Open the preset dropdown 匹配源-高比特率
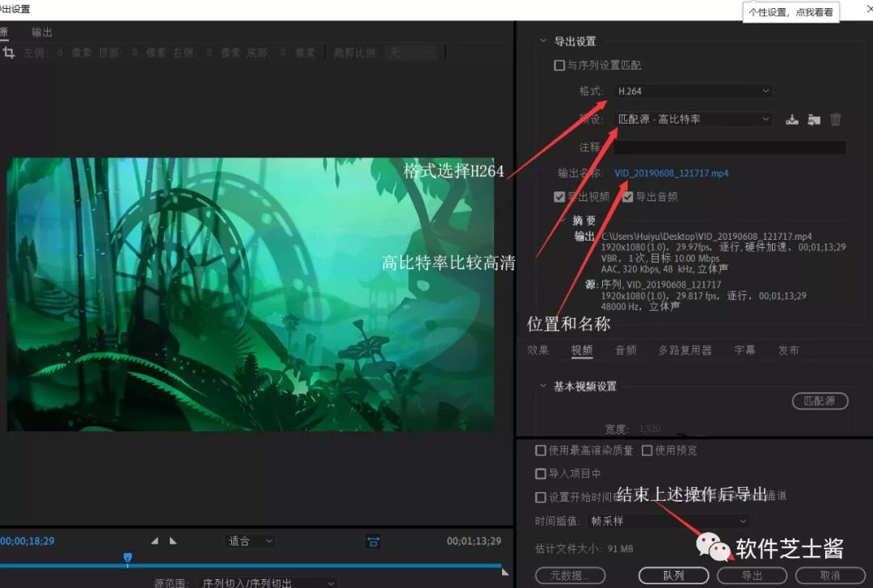The height and width of the screenshot is (588, 873). (x=693, y=119)
